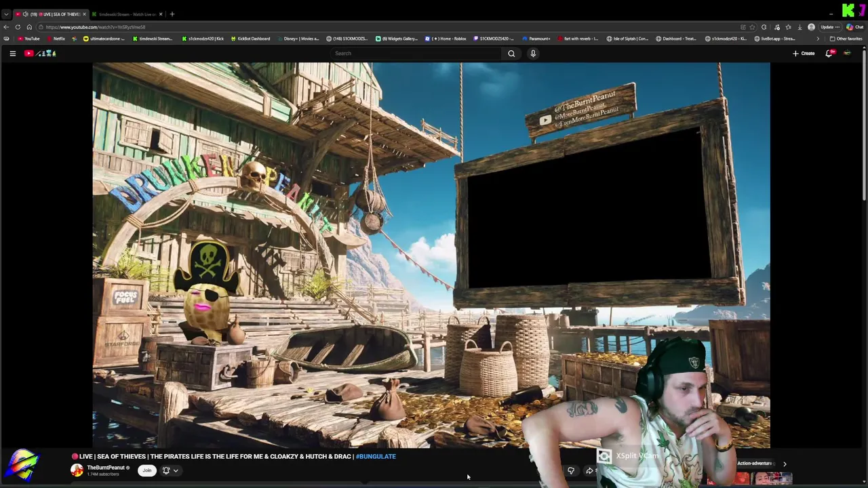Open the Paramount+ bookmark
The height and width of the screenshot is (488, 868).
[536, 39]
